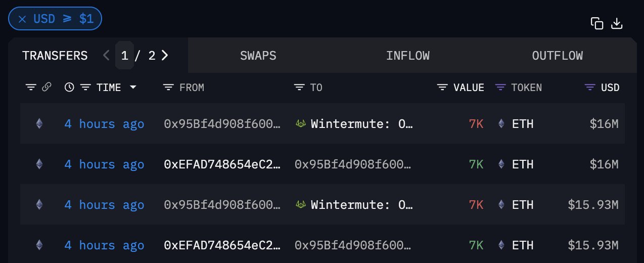Open the VALUE column filter icon

(442, 87)
